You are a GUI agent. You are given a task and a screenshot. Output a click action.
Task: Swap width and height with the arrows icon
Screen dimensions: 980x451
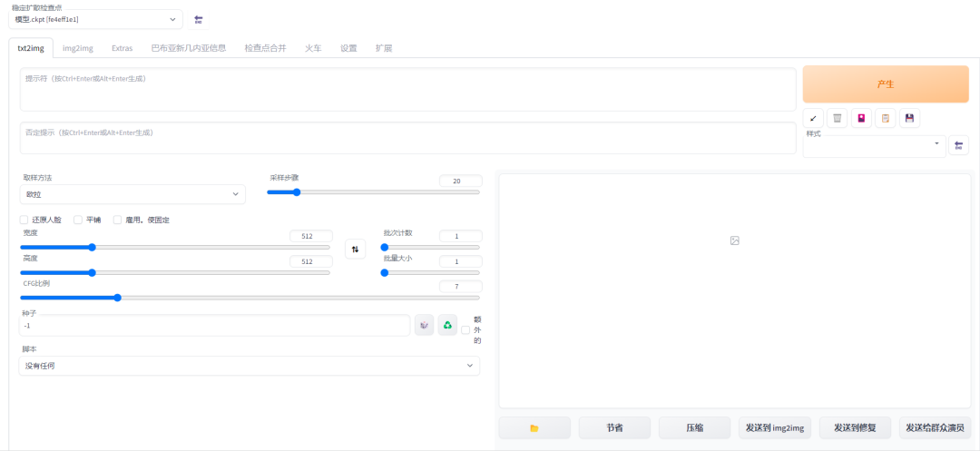click(355, 250)
